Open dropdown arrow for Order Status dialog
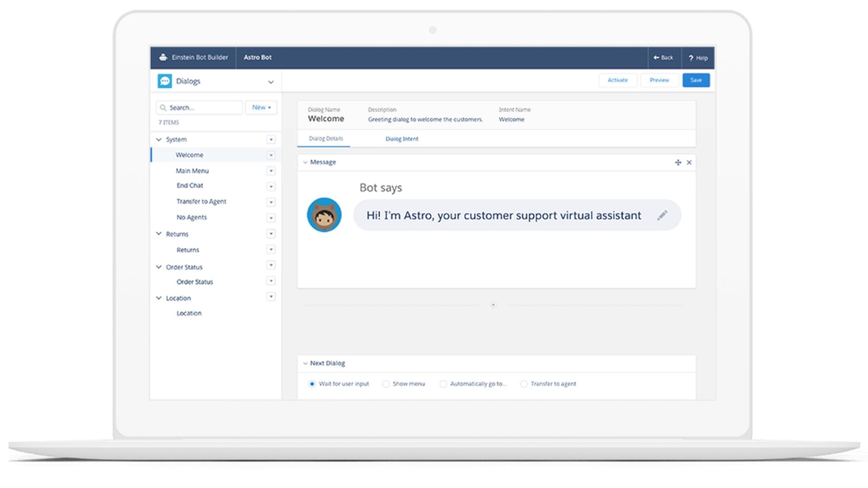The width and height of the screenshot is (868, 488). [x=271, y=281]
